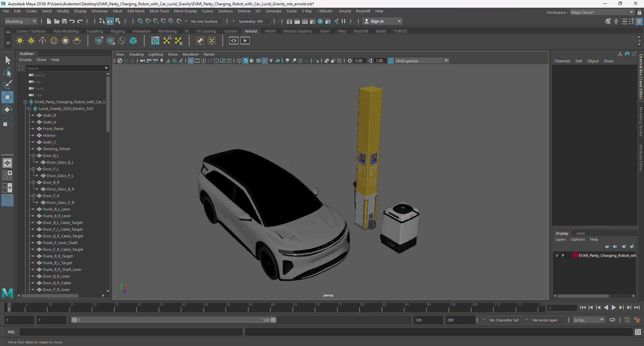Activate the Move tool
The height and width of the screenshot is (346, 644).
(7, 97)
